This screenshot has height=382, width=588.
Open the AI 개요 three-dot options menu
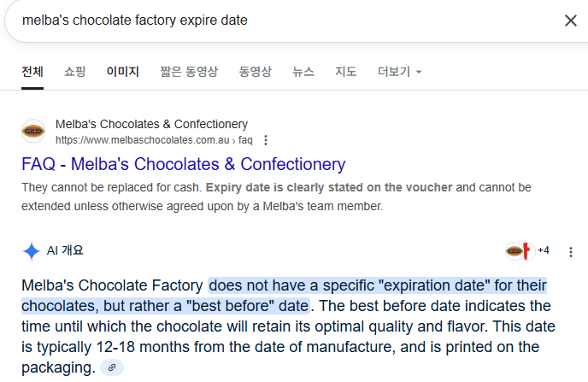tap(570, 252)
